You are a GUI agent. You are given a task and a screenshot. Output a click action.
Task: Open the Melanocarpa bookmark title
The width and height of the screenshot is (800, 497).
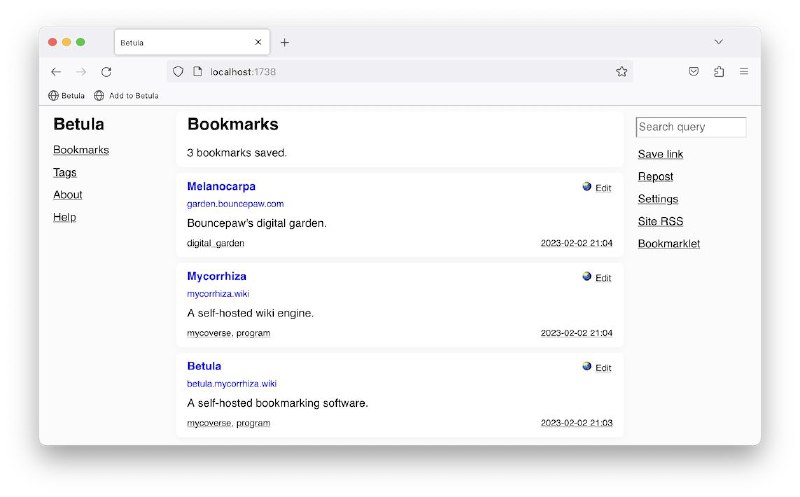[x=221, y=186]
